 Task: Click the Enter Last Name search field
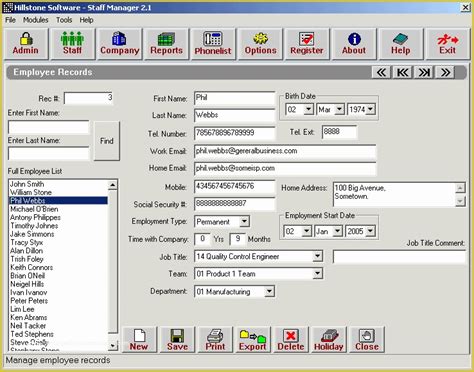49,153
